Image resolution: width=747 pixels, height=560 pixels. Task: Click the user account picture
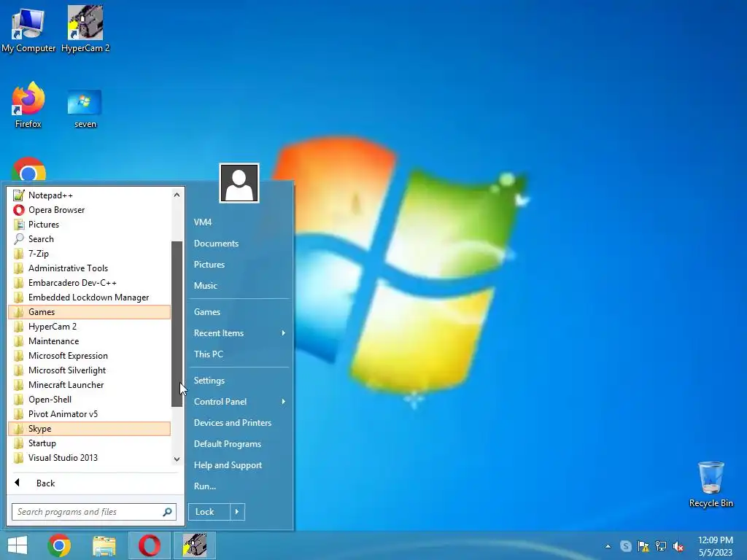pyautogui.click(x=239, y=183)
